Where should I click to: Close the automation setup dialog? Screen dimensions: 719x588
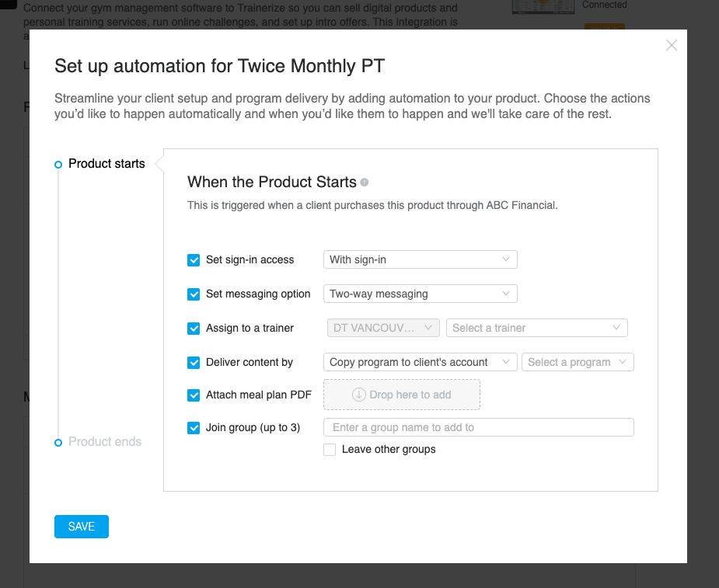[x=672, y=45]
